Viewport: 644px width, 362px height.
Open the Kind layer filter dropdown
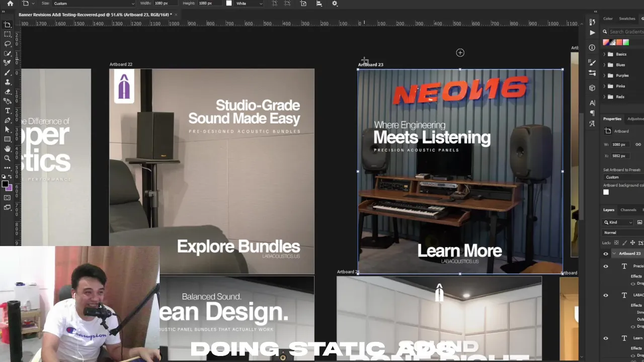tap(618, 222)
